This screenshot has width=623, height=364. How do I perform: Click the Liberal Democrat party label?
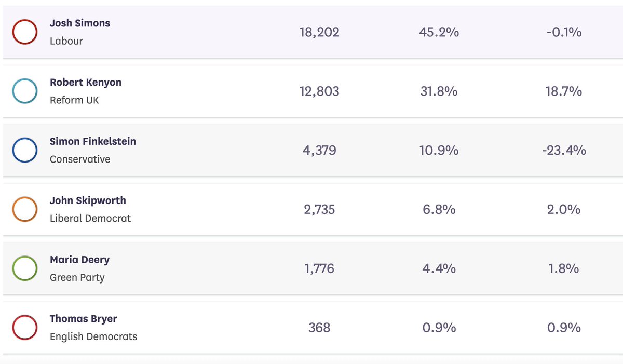click(90, 219)
